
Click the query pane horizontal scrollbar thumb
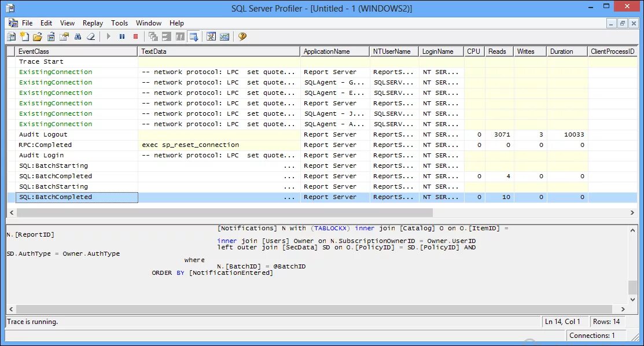tap(314, 309)
